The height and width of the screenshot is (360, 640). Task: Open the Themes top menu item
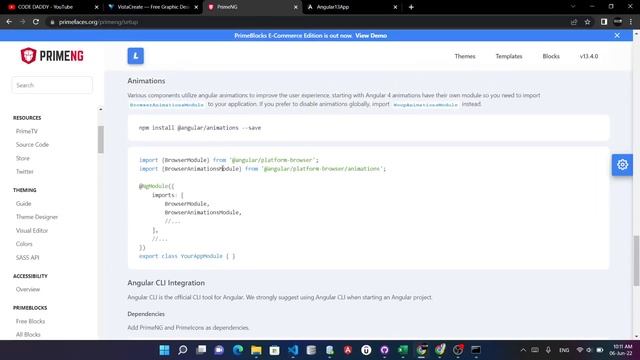point(465,56)
